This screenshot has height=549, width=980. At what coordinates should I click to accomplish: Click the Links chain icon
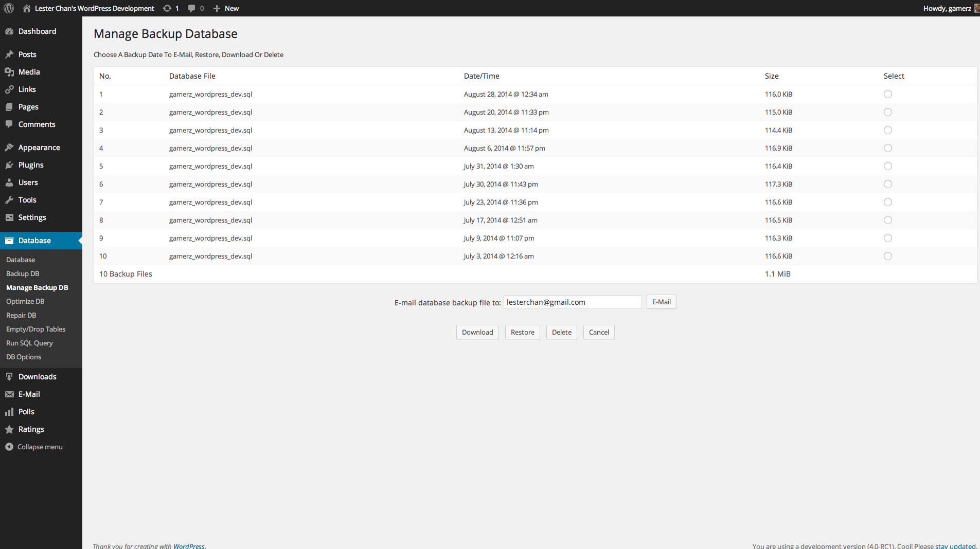coord(9,89)
